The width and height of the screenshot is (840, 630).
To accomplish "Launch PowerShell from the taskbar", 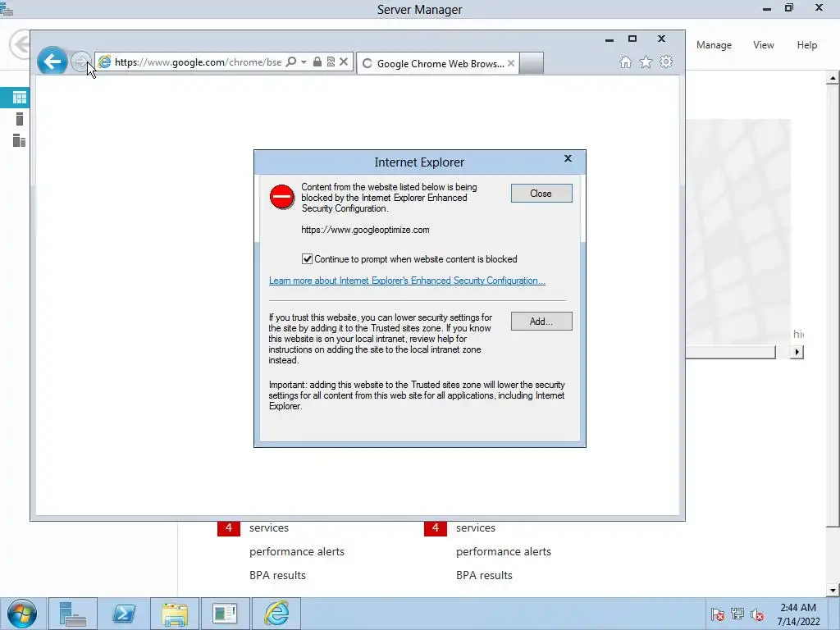I will pos(124,614).
